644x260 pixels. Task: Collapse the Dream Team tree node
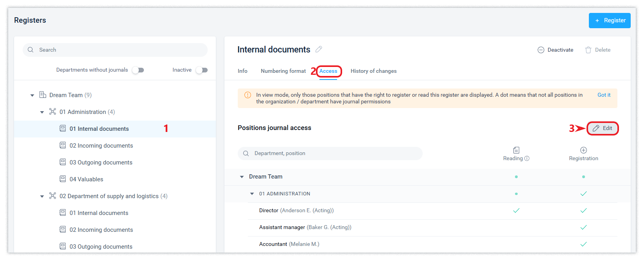(x=32, y=95)
